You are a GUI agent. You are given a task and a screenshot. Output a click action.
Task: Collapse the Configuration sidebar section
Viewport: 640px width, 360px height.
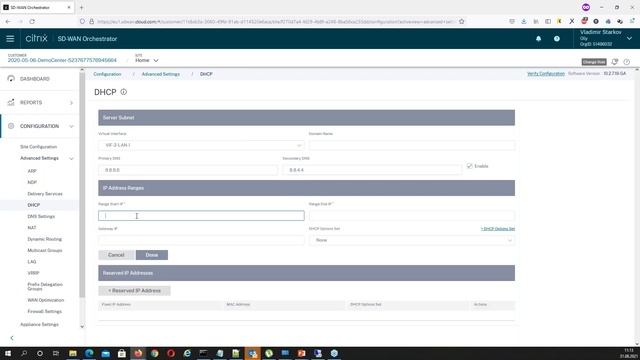[x=71, y=127]
